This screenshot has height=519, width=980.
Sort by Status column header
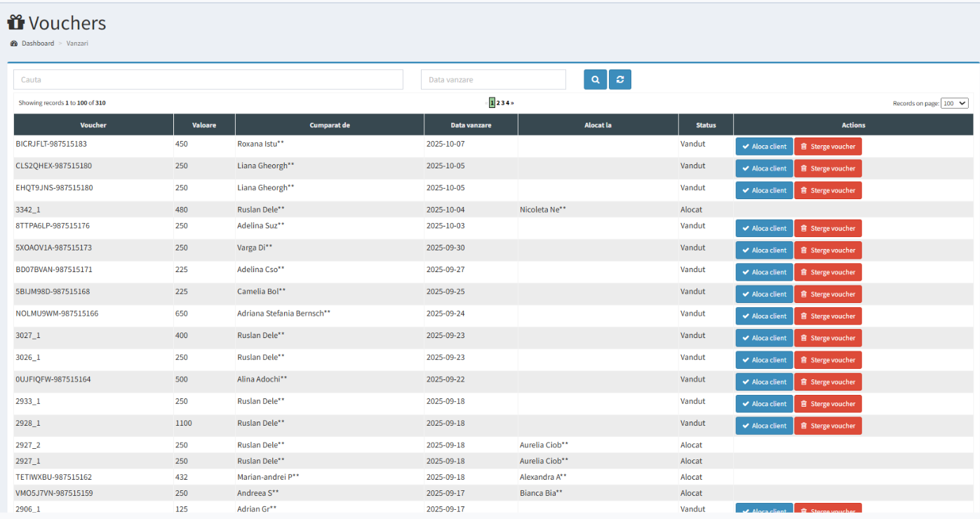coord(706,126)
